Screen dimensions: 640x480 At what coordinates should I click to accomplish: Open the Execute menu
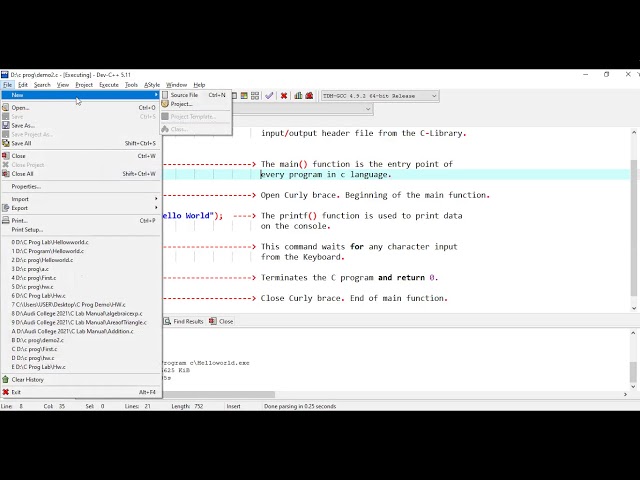[109, 85]
